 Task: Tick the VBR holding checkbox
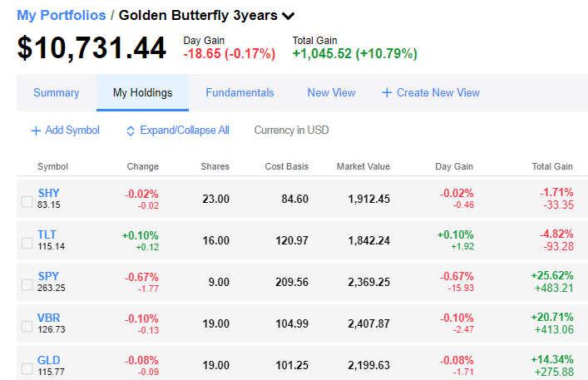[x=27, y=326]
